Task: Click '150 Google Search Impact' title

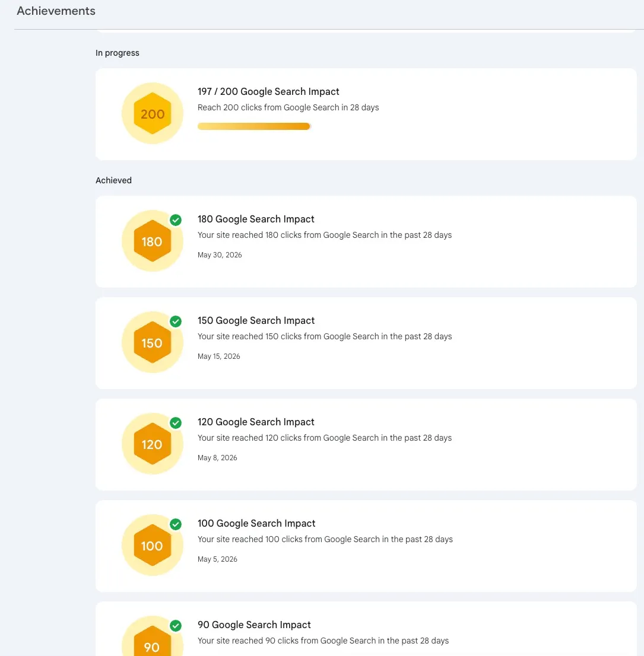Action: point(256,320)
